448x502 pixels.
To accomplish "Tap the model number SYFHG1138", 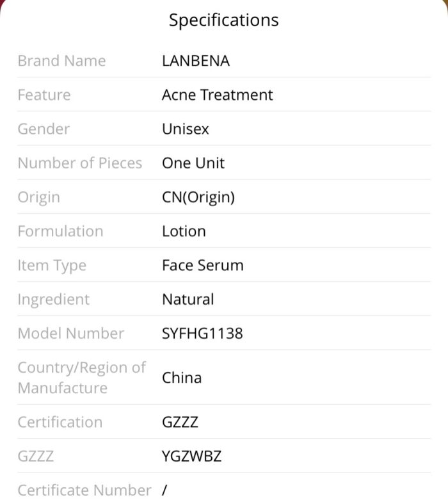I will (202, 334).
